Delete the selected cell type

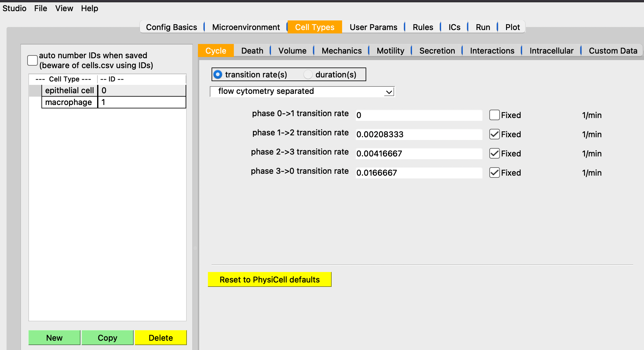point(161,338)
